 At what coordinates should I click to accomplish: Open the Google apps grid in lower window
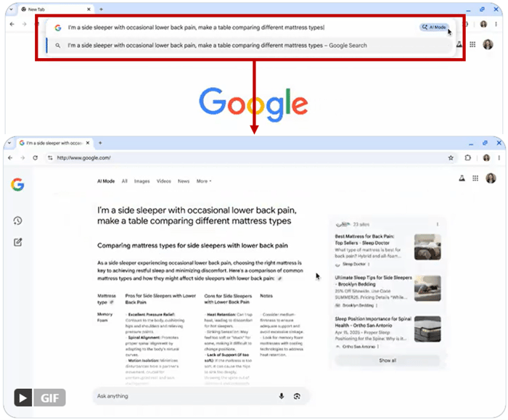(475, 178)
